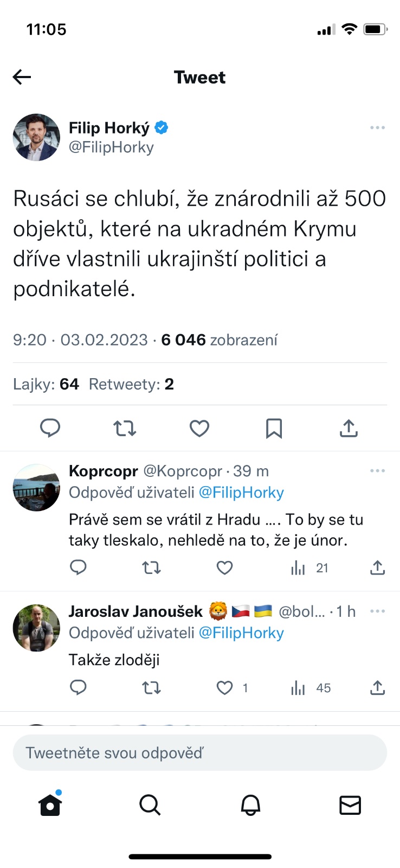Go to Home tab
Screen dimensions: 400x868
click(x=50, y=805)
